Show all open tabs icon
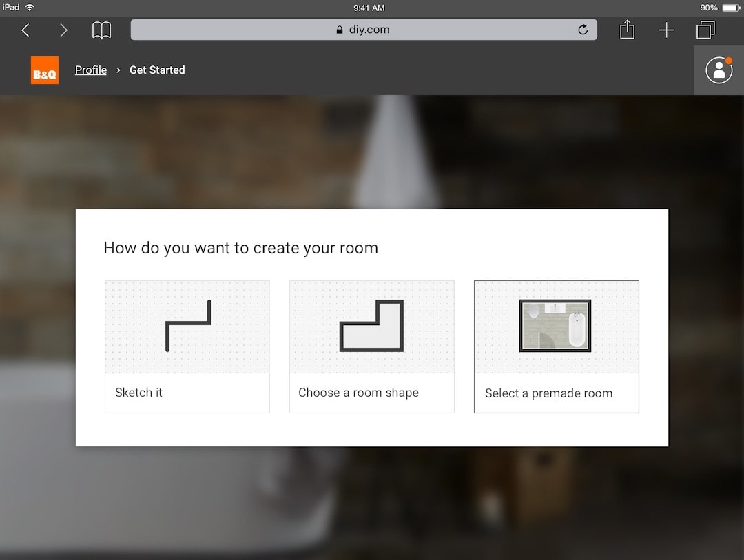The image size is (744, 560). (x=705, y=30)
